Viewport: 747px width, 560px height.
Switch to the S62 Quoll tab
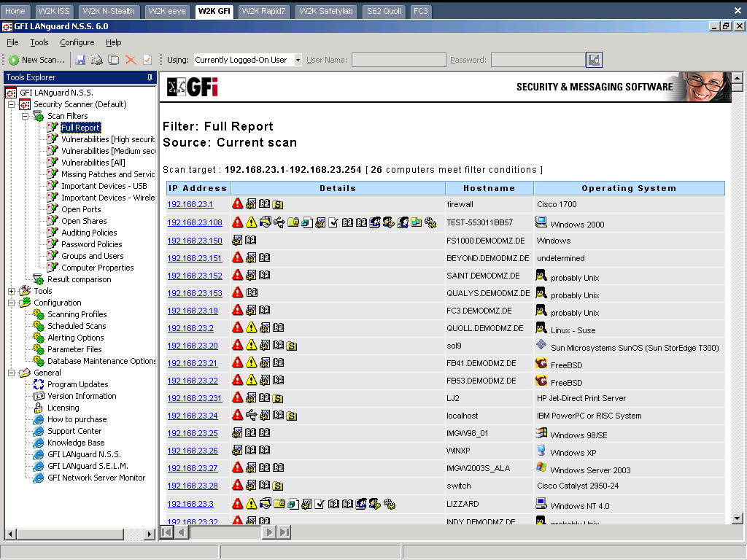tap(384, 12)
